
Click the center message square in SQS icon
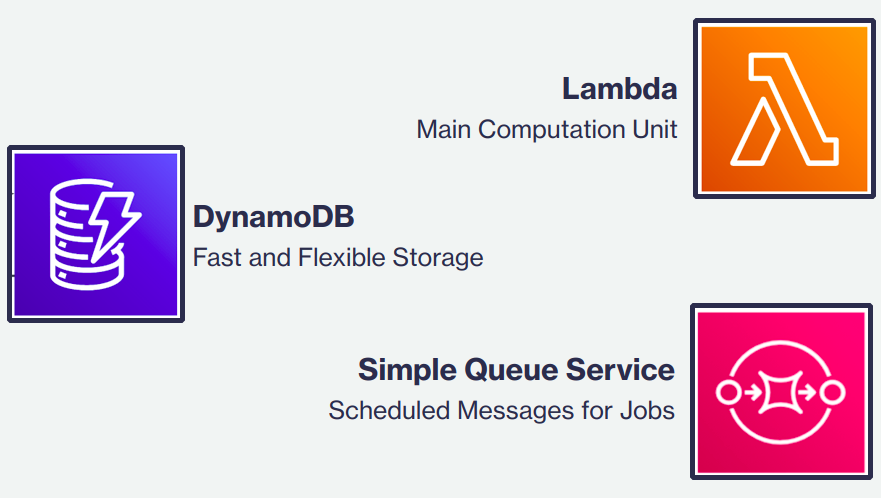(780, 392)
